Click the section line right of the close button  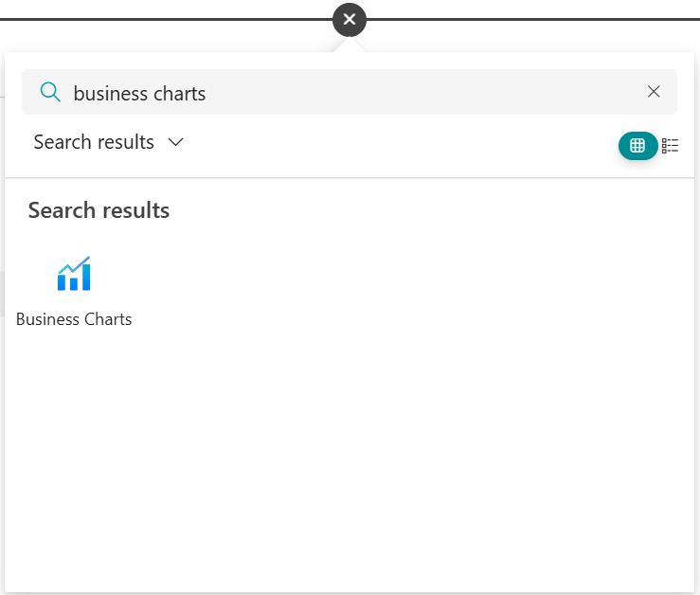tap(530, 19)
